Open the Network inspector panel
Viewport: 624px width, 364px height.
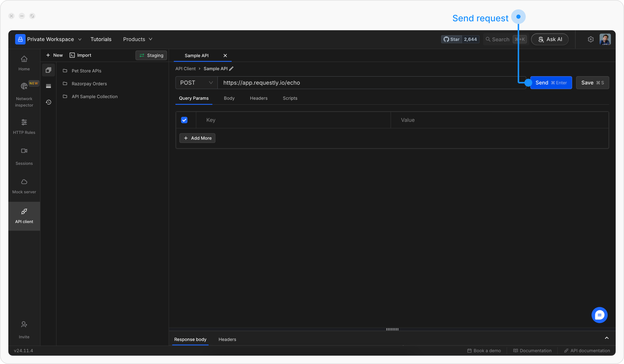(x=24, y=94)
